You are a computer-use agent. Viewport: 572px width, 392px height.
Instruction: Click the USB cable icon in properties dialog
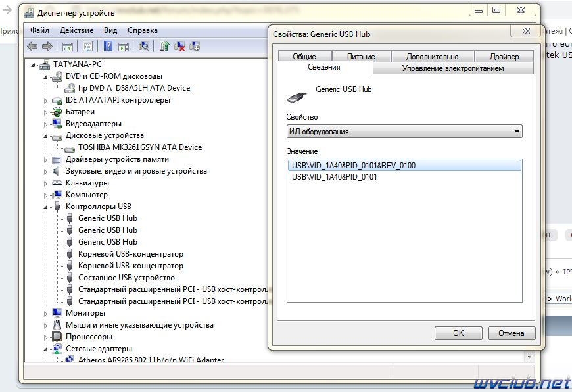[x=297, y=97]
